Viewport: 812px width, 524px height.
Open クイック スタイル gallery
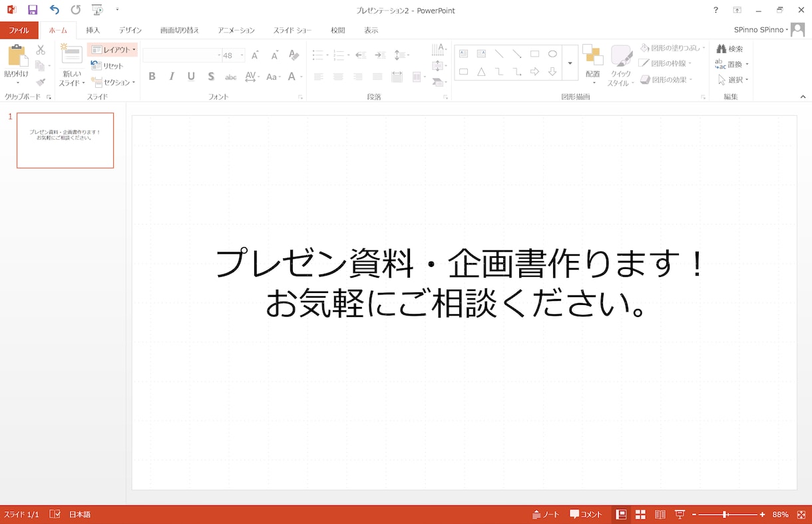coord(621,65)
